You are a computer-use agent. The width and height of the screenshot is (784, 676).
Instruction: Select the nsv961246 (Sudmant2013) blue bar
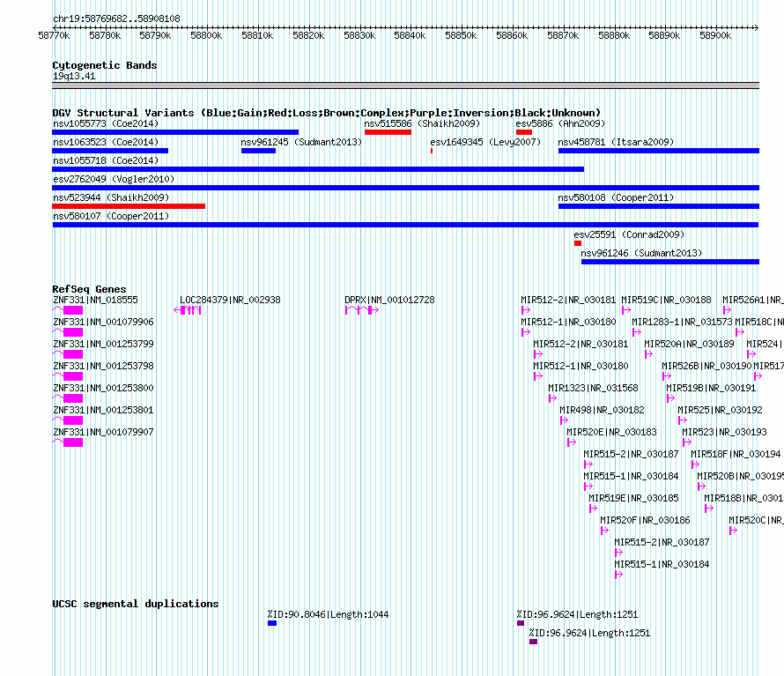(x=670, y=262)
